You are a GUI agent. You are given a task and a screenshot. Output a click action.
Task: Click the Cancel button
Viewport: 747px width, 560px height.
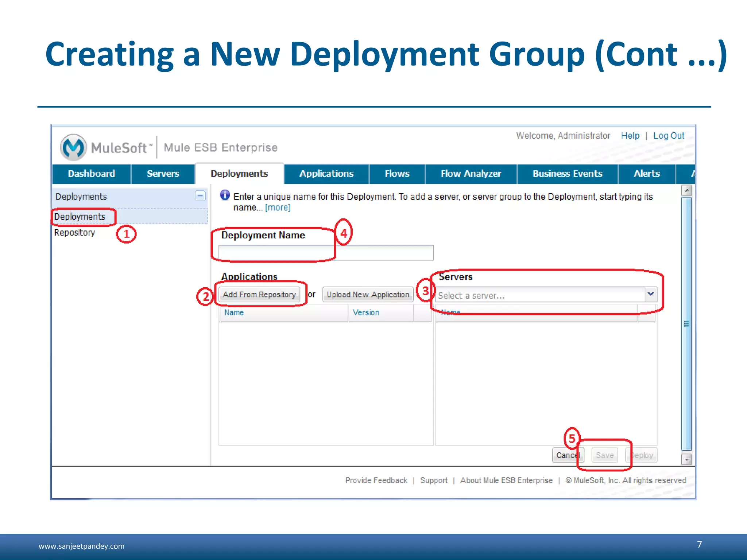point(568,455)
